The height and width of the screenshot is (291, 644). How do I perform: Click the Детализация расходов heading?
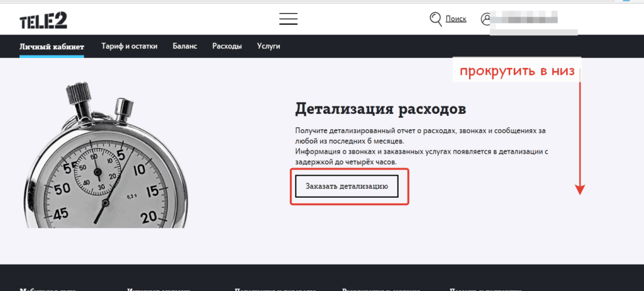380,110
